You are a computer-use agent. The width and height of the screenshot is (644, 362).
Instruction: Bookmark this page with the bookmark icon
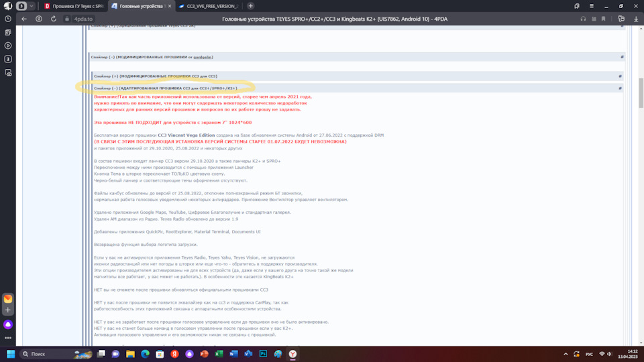(603, 19)
